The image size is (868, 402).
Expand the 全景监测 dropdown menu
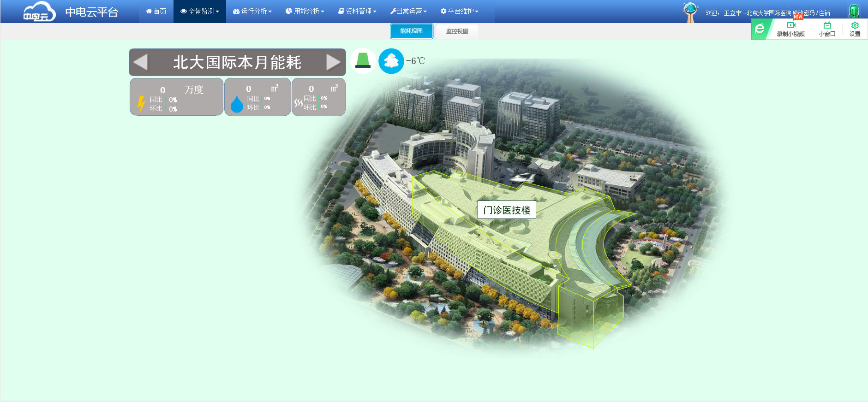pyautogui.click(x=200, y=12)
